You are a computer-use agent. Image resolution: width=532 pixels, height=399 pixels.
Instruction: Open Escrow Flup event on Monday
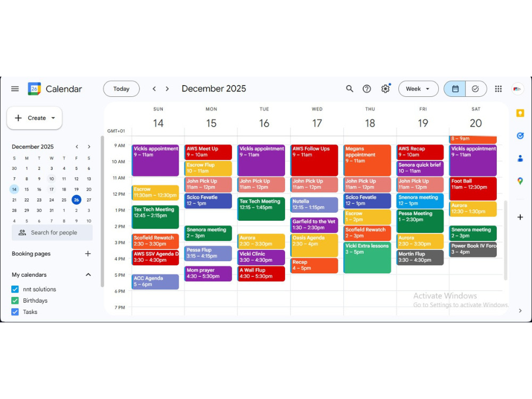tap(208, 168)
